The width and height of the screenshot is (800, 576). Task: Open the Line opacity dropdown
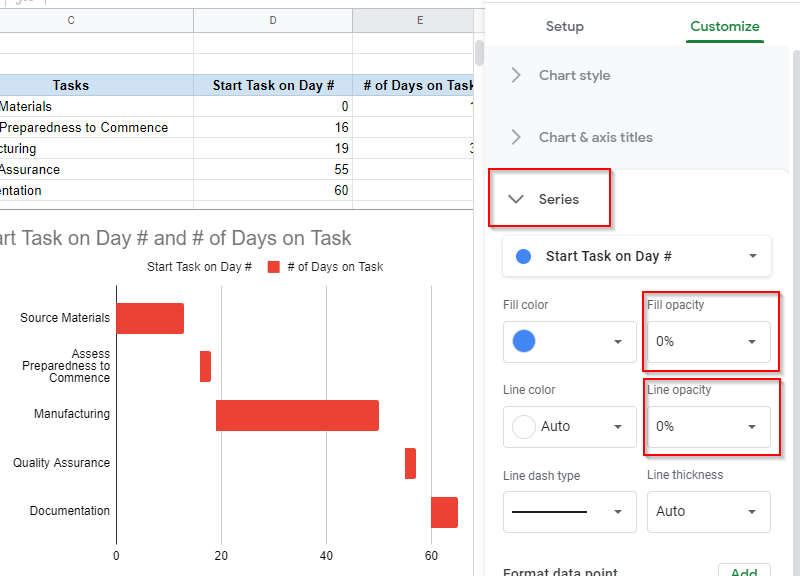pos(708,426)
